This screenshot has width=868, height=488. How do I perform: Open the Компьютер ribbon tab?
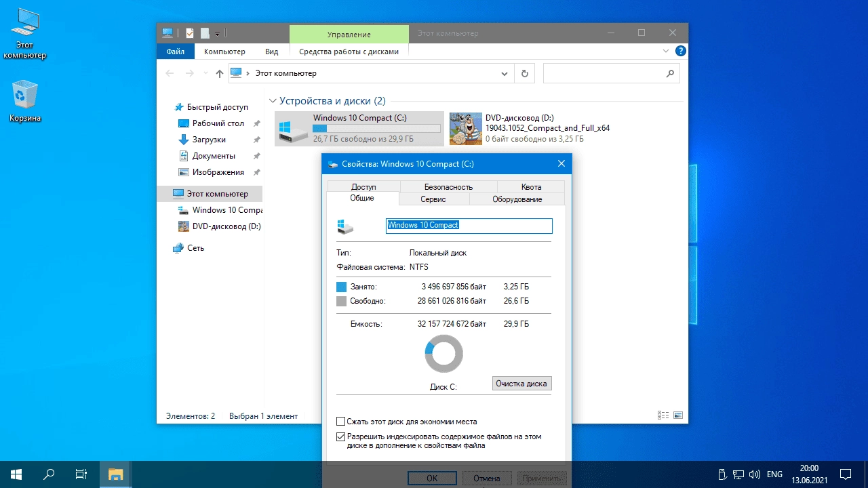coord(224,52)
